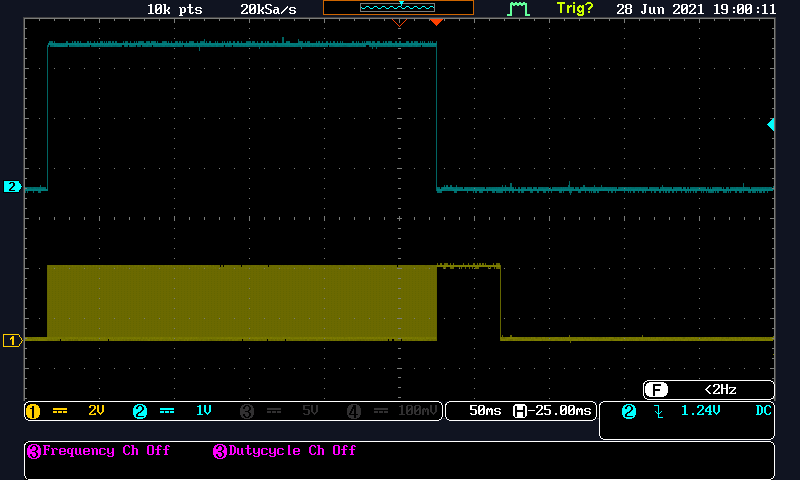Click the Dutycycle Ch Off measurement

(292, 450)
